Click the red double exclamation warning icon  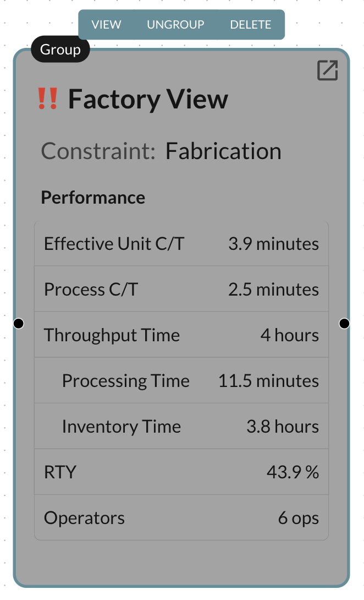47,99
